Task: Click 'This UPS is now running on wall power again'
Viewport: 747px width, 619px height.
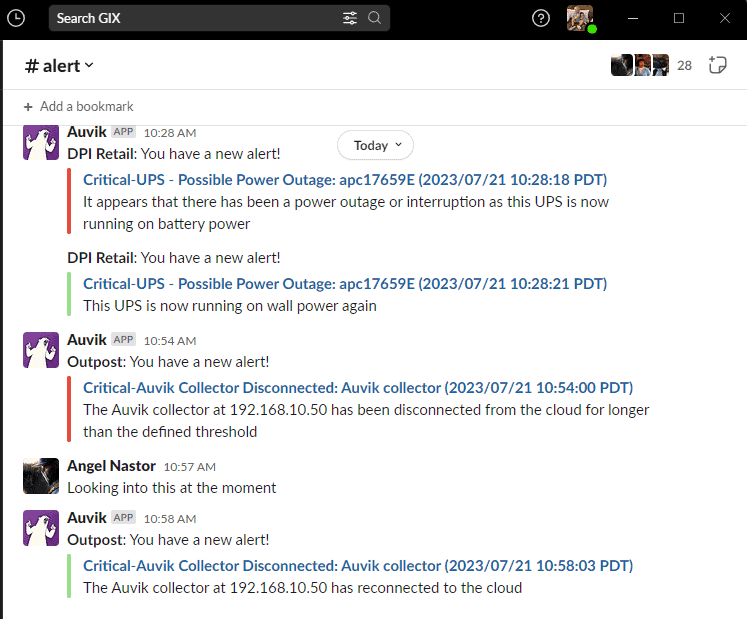Action: pyautogui.click(x=230, y=306)
